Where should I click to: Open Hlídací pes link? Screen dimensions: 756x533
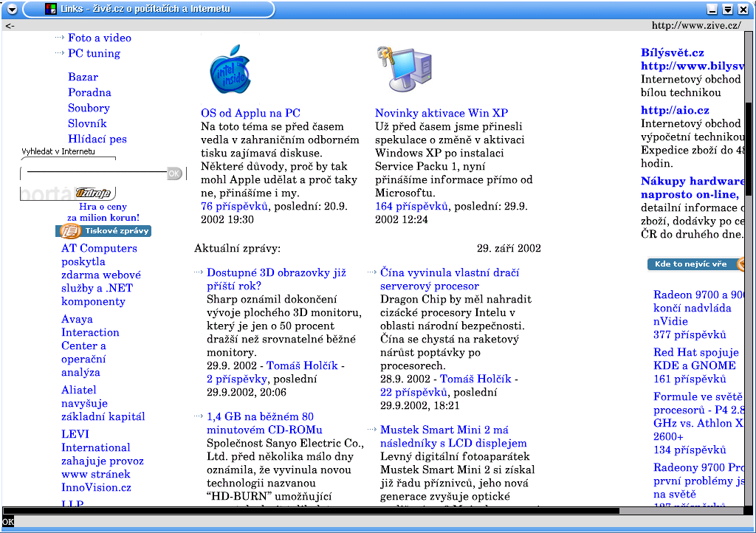tap(97, 140)
